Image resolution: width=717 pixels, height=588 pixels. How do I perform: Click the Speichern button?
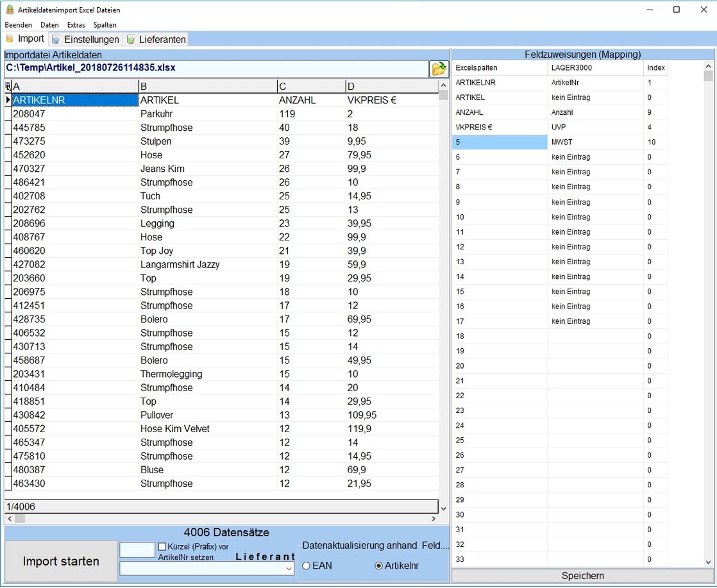coord(582,576)
